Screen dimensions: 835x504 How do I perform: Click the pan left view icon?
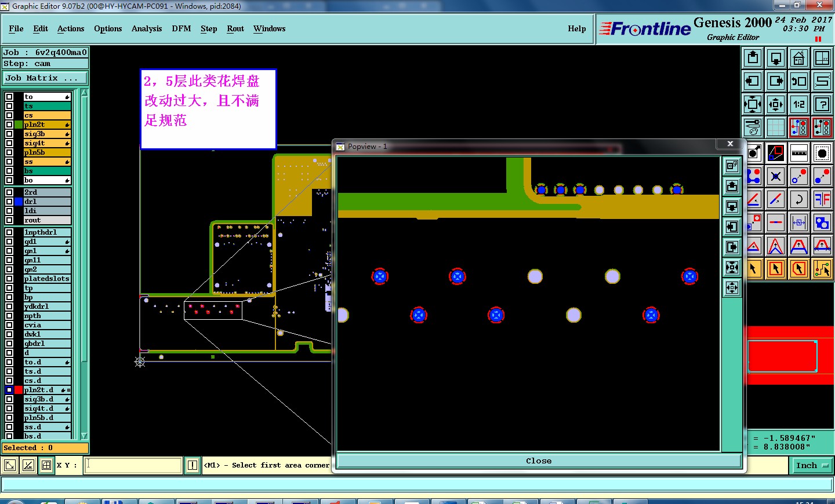tap(753, 81)
